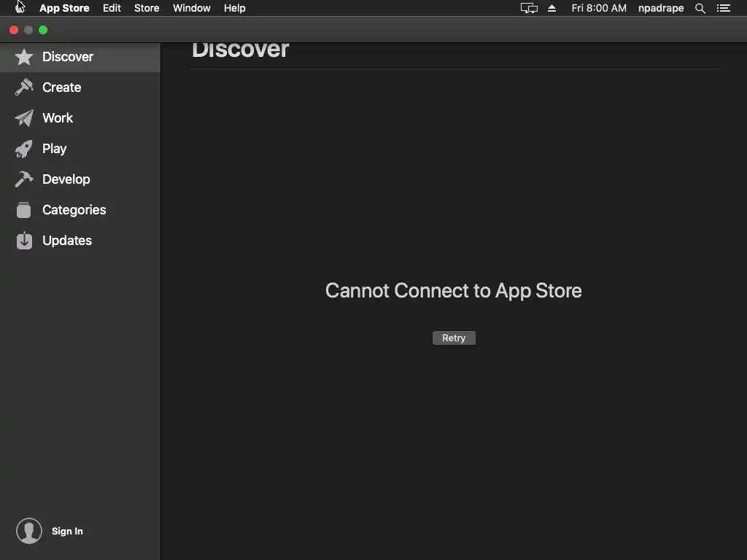Viewport: 747px width, 560px height.
Task: Click the green full screen window button
Action: 43,30
